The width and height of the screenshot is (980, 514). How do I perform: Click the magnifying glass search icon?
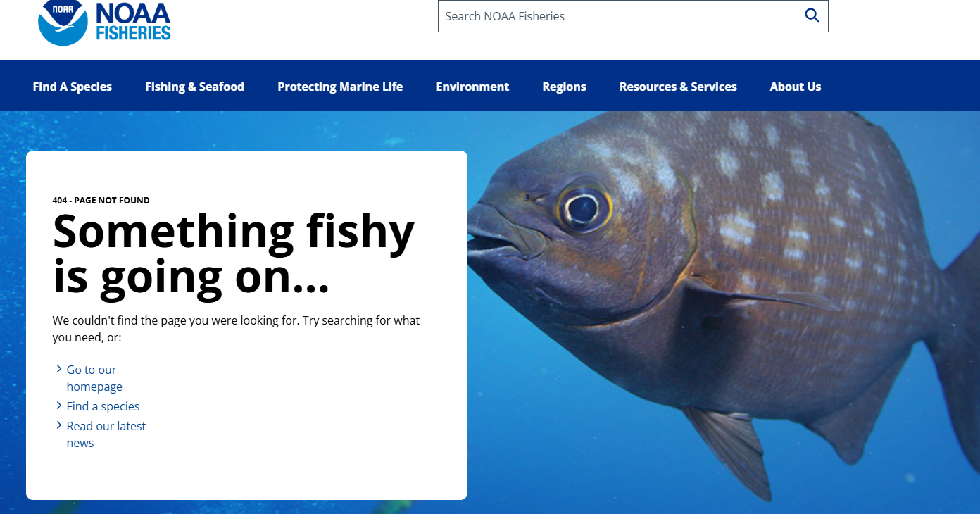click(x=812, y=15)
